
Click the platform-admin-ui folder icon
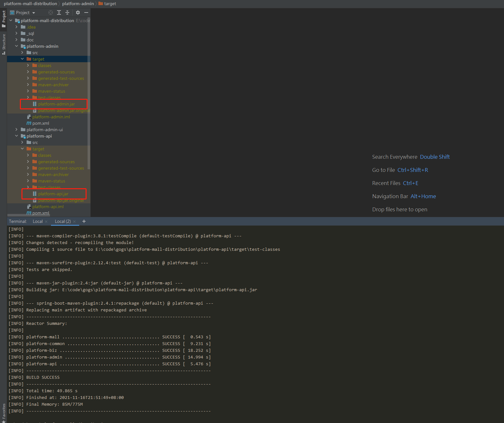tap(23, 130)
